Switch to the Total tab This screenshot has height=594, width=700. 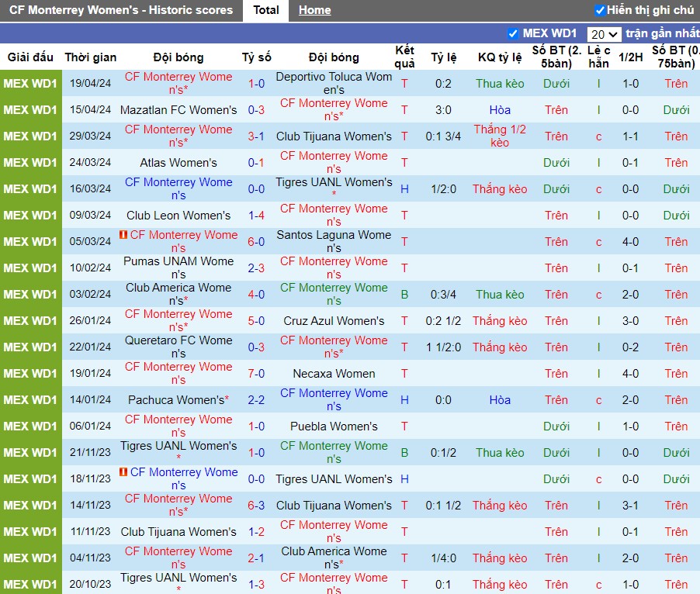pos(266,10)
